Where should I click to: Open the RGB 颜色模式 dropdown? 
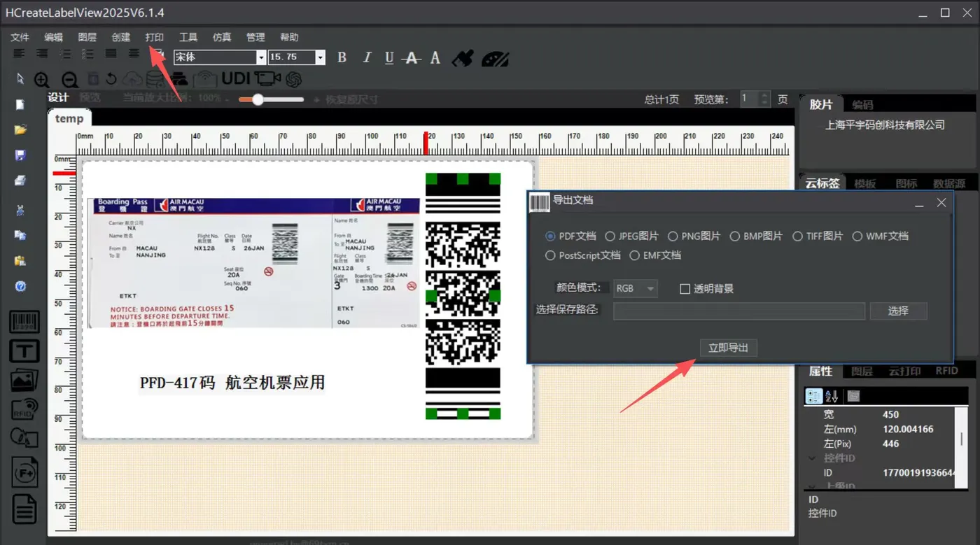click(x=636, y=288)
